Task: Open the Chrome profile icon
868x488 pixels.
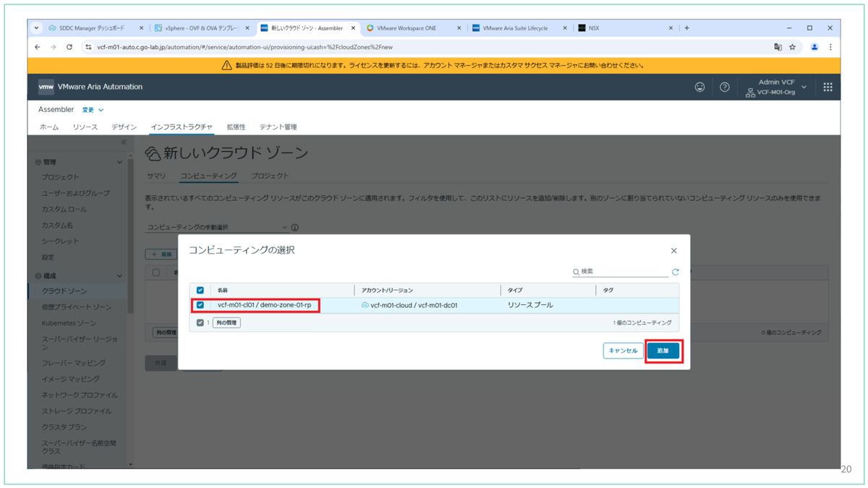Action: tap(814, 46)
